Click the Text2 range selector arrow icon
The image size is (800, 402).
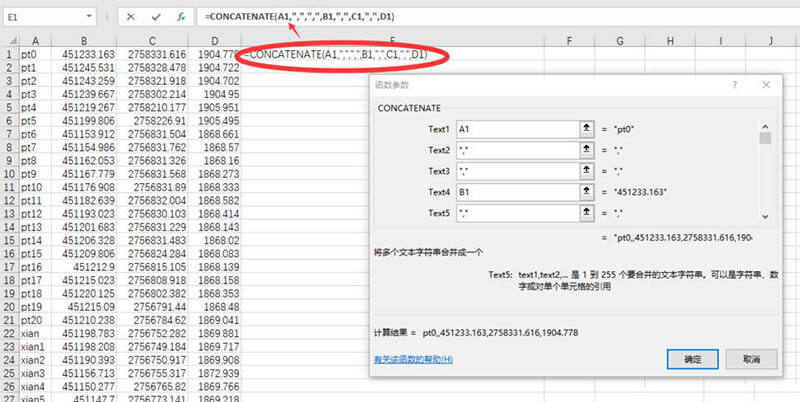coord(587,150)
